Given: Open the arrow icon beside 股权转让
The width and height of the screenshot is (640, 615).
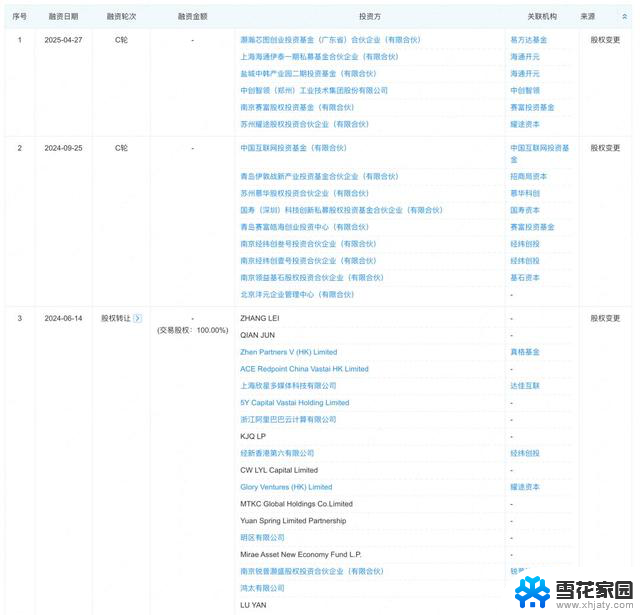Looking at the screenshot, I should pos(138,318).
